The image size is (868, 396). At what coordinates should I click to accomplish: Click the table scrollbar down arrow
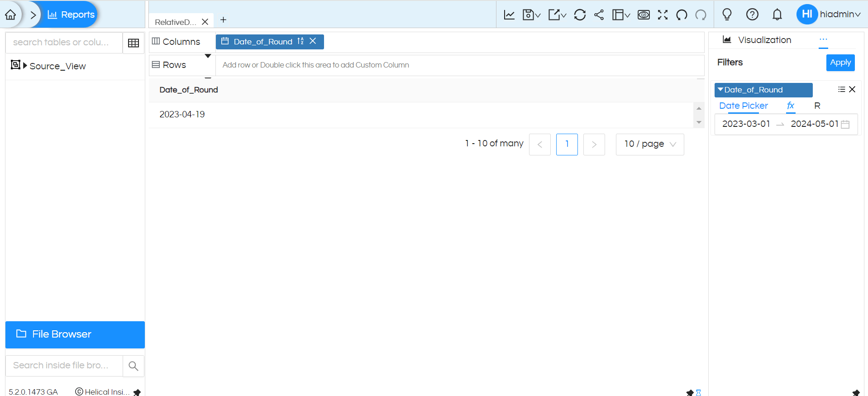pyautogui.click(x=699, y=122)
